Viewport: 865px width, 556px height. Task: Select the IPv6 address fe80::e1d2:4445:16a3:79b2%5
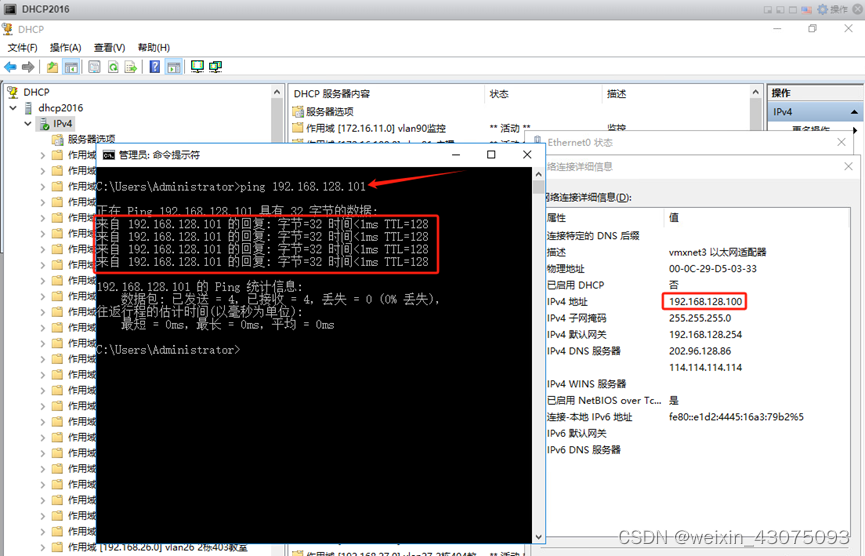(x=736, y=416)
